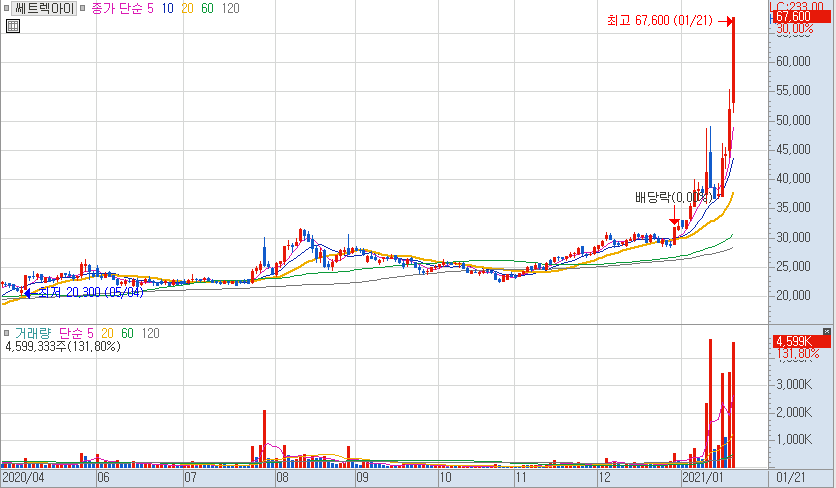
Task: Click the 09 month axis label
Action: tap(363, 477)
